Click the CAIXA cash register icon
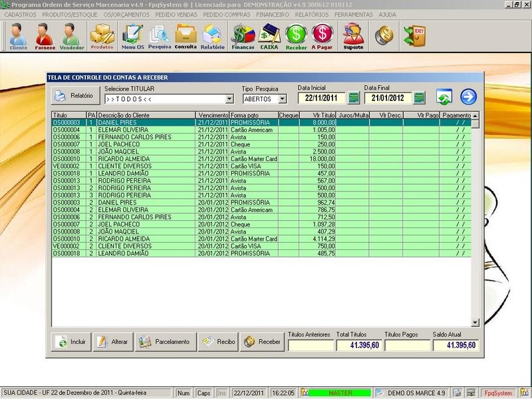 click(x=269, y=36)
